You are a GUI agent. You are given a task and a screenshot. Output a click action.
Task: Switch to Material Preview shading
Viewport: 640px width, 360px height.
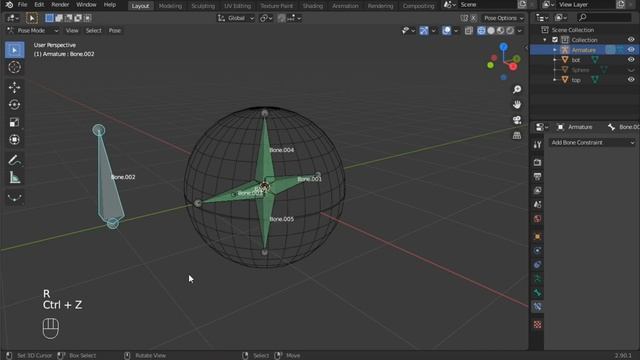(x=500, y=31)
